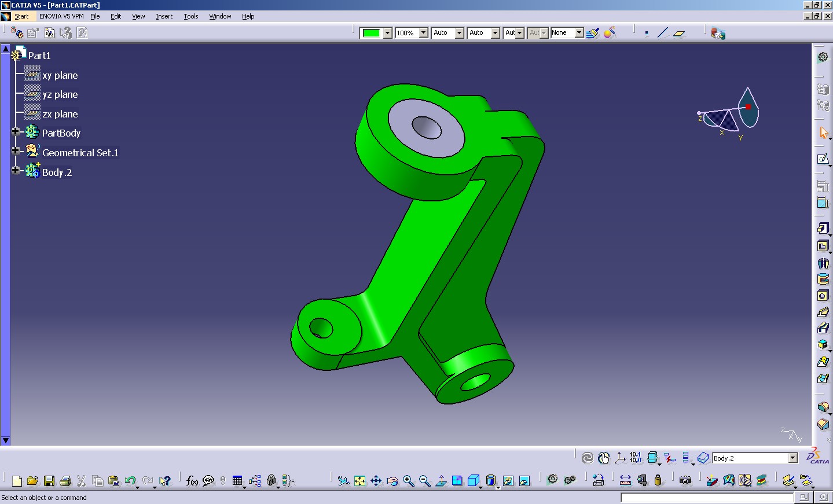Click the Zoom Out magnifier icon
The height and width of the screenshot is (504, 833).
pos(424,481)
